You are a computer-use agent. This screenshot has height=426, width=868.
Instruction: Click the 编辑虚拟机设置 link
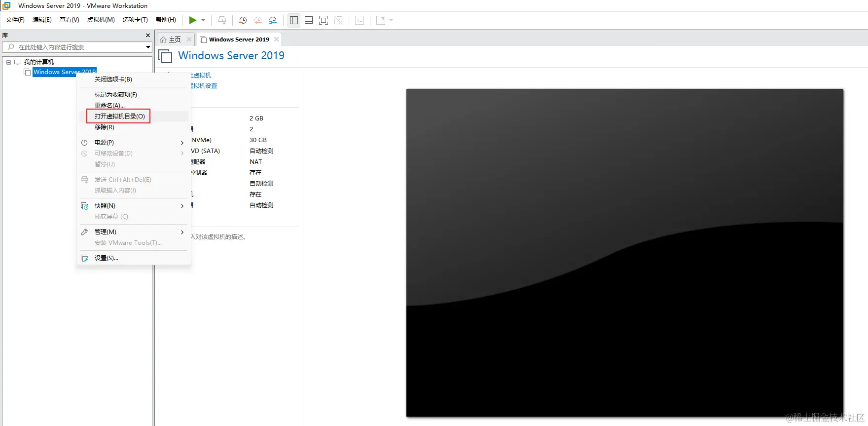pyautogui.click(x=204, y=86)
